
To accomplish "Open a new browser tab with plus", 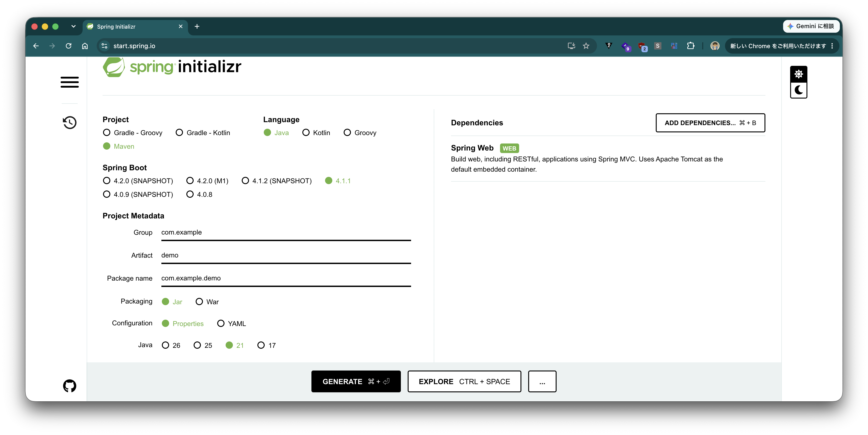I will [x=197, y=26].
